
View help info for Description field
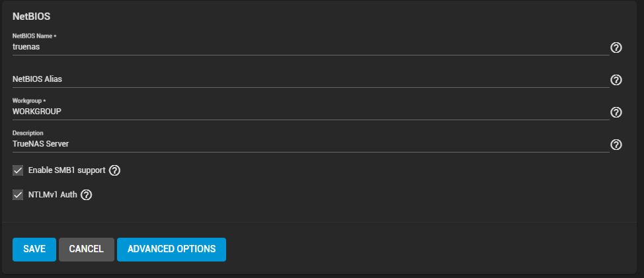pos(616,145)
